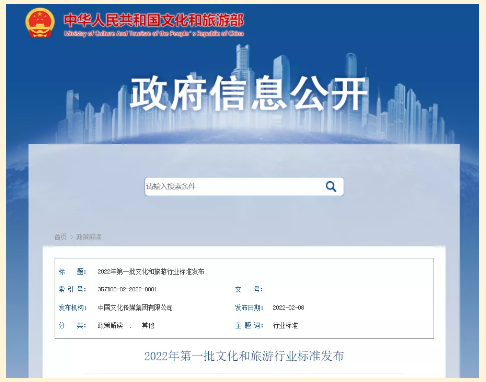
Task: Open the 首页 breadcrumb link
Action: pyautogui.click(x=61, y=237)
